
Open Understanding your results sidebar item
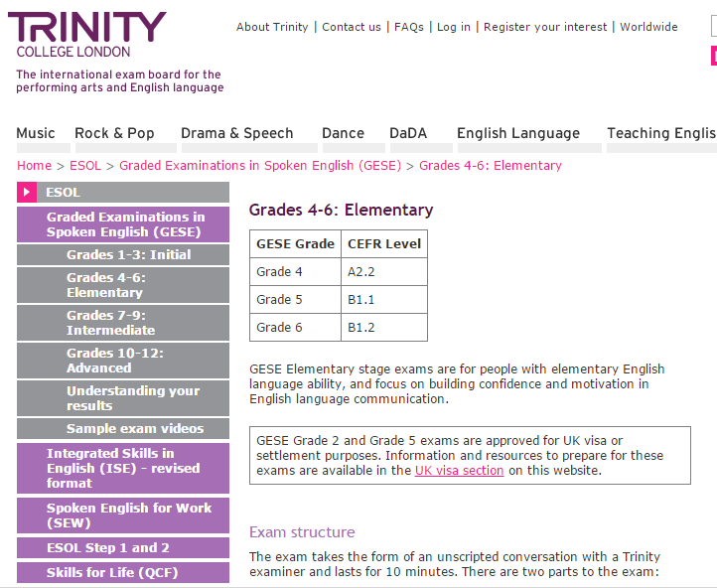(x=123, y=398)
